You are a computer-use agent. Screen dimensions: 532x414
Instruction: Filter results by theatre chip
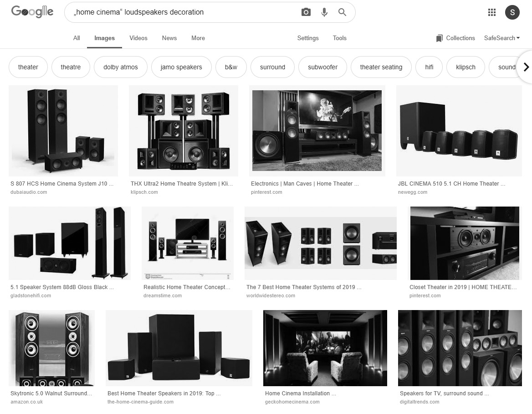coord(71,67)
